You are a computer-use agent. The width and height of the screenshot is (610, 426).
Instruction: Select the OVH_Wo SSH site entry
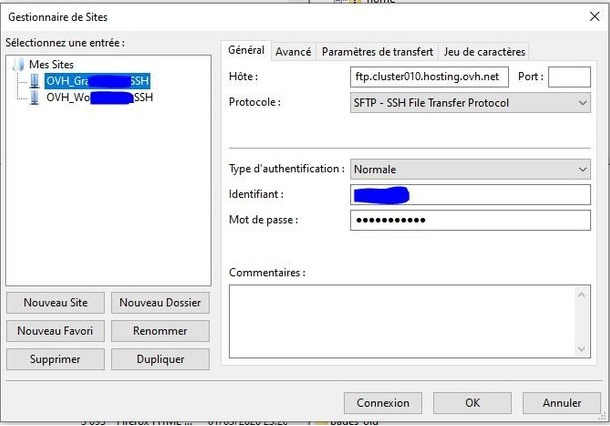pyautogui.click(x=98, y=97)
